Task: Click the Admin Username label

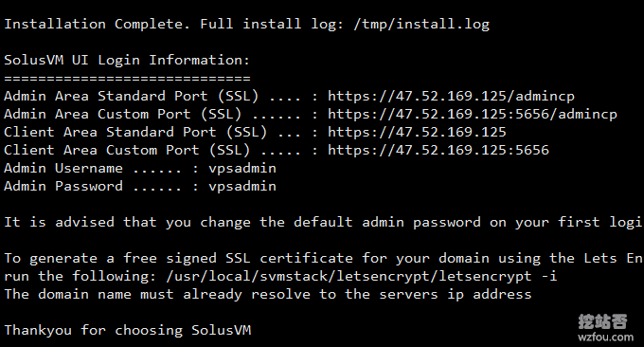Action: pyautogui.click(x=63, y=168)
